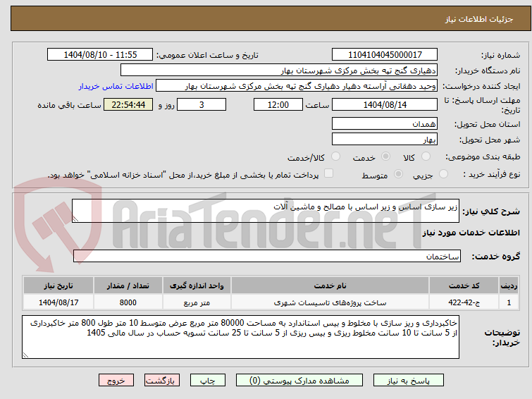Click the ردیف column header

pyautogui.click(x=509, y=286)
